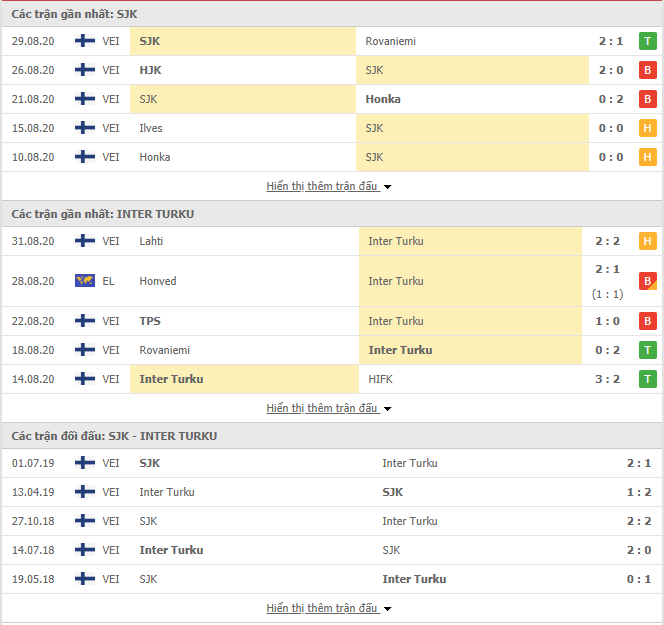Screen dimensions: 664x625
Task: Click the Finland flag in the 10.08.20 row
Action: pos(85,157)
